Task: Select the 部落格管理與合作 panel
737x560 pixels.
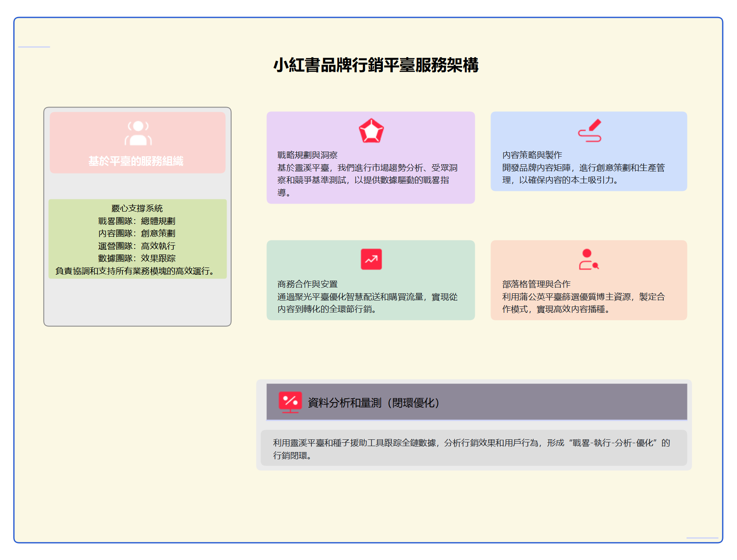Action: pyautogui.click(x=589, y=279)
